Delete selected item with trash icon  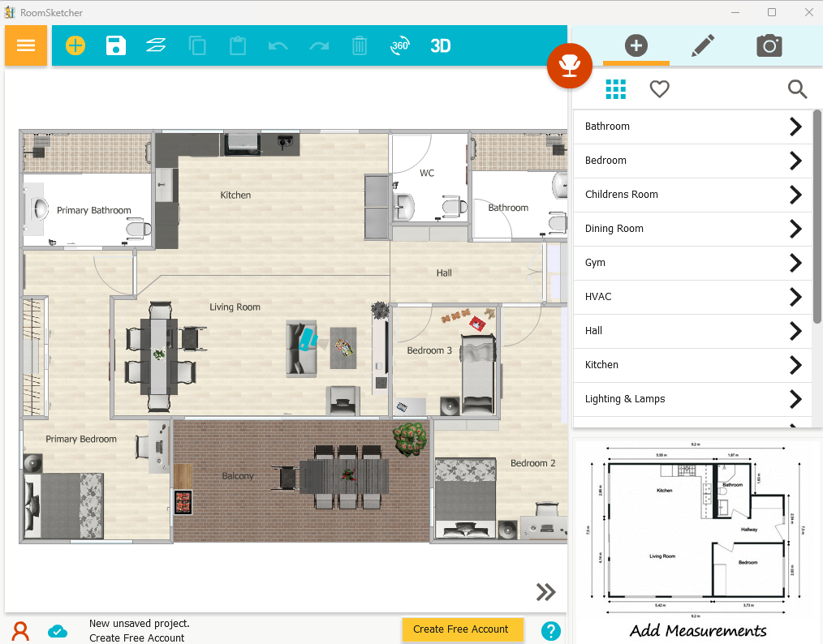coord(360,45)
